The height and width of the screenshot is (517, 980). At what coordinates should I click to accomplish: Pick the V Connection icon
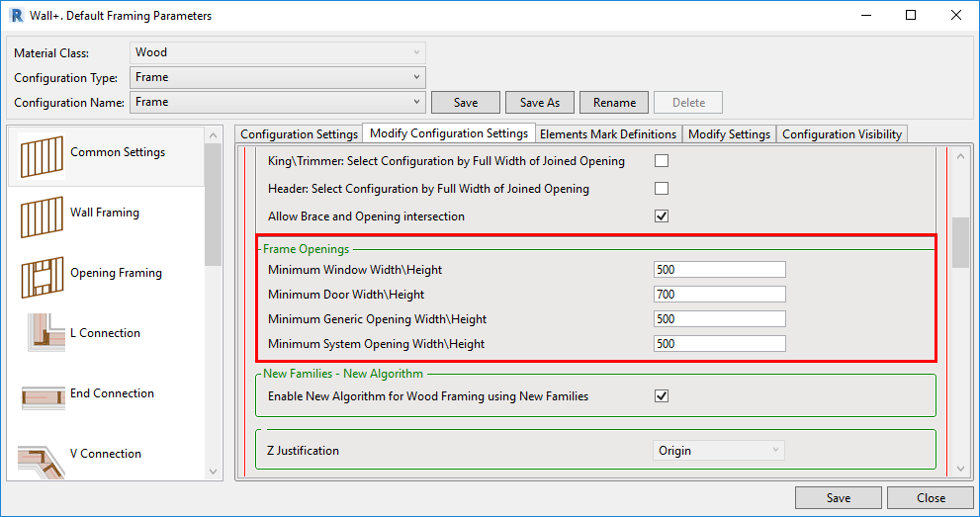click(x=42, y=461)
